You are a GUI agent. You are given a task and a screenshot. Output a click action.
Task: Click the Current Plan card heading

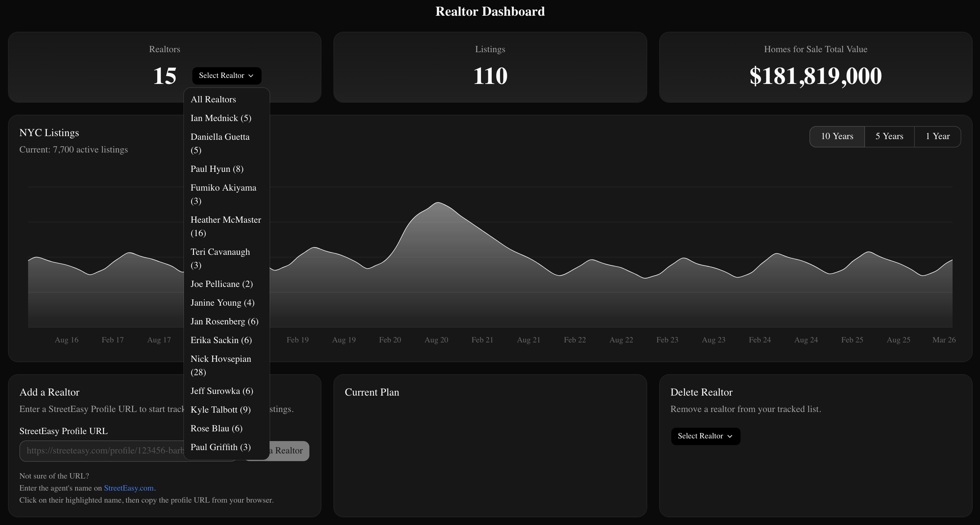coord(372,392)
